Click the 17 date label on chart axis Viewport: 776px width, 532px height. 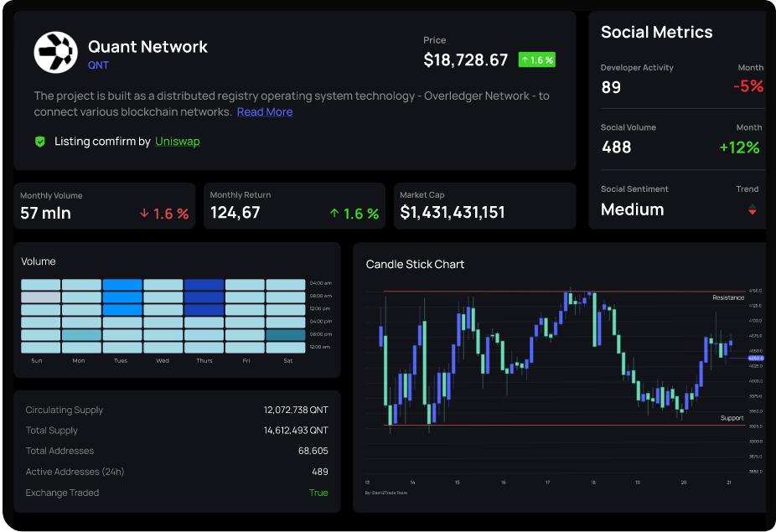click(547, 483)
